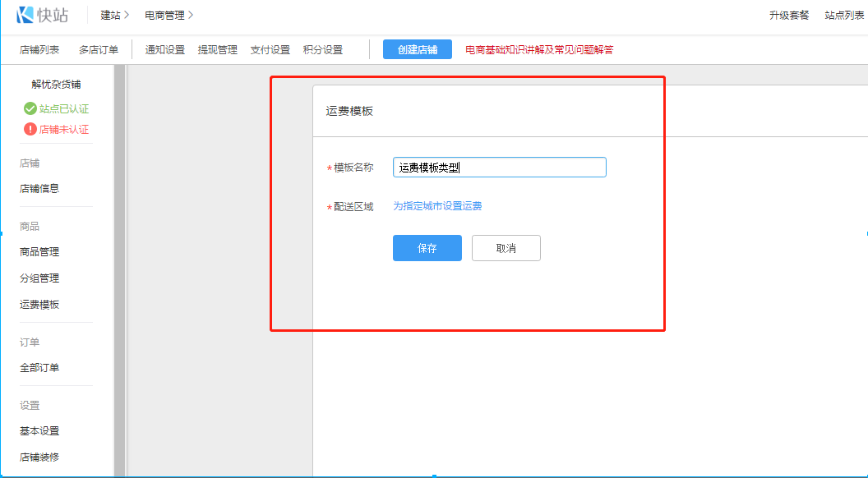Expand the 建站 breadcrumb menu
This screenshot has width=868, height=478.
point(114,15)
